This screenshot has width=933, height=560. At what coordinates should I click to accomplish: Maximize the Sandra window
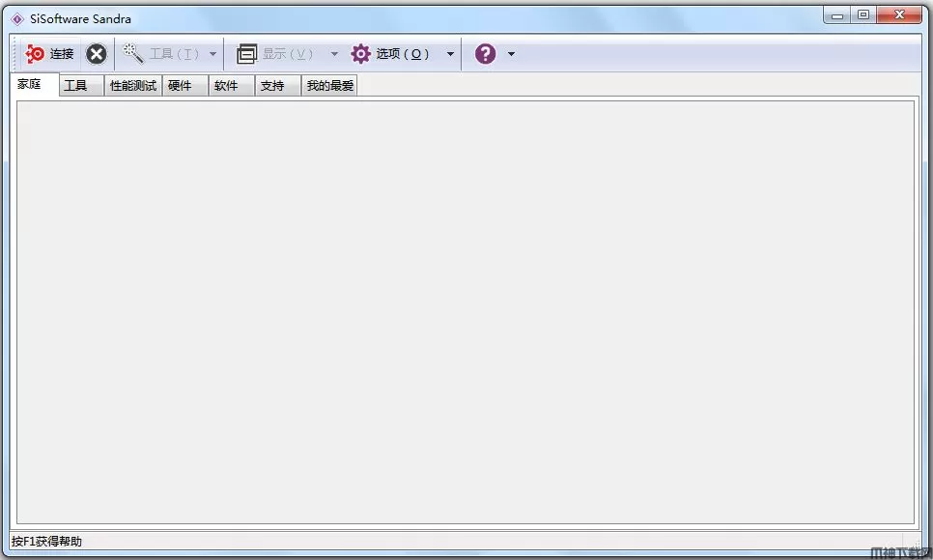point(862,15)
